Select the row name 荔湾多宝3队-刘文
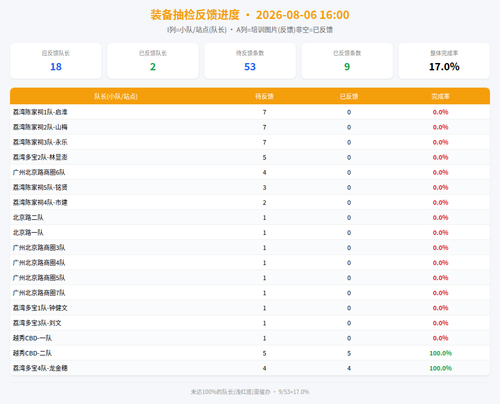The image size is (500, 404). click(37, 323)
